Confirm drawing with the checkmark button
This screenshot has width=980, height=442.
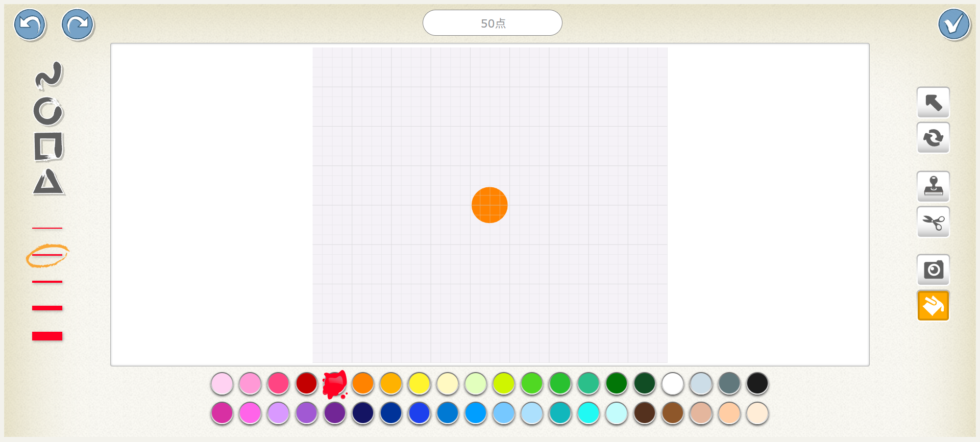pyautogui.click(x=953, y=24)
